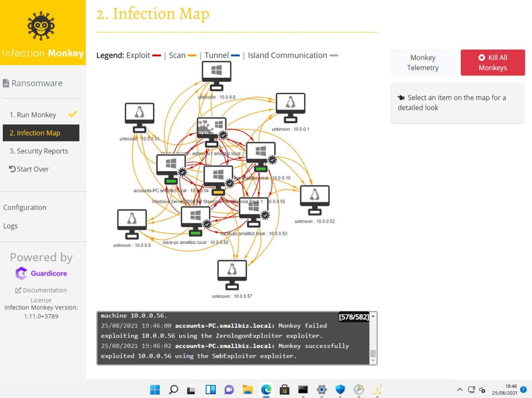Select the dave-pc node 10.0.0.50

(196, 221)
